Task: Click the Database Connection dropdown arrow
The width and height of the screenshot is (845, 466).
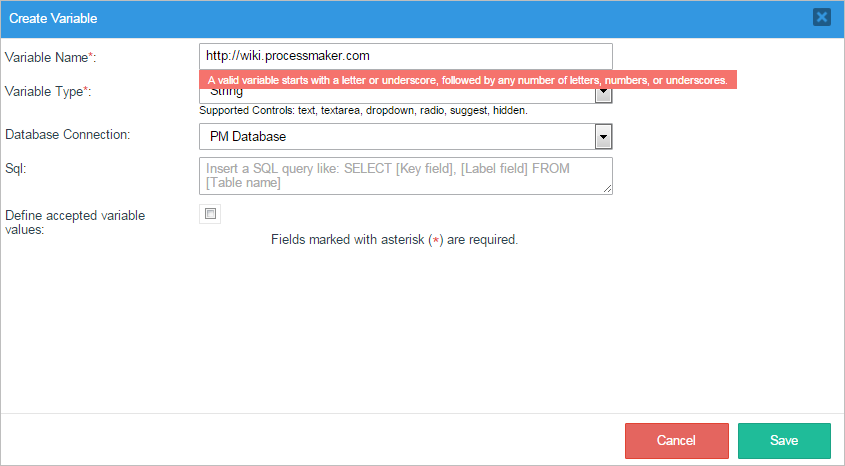Action: pos(603,137)
